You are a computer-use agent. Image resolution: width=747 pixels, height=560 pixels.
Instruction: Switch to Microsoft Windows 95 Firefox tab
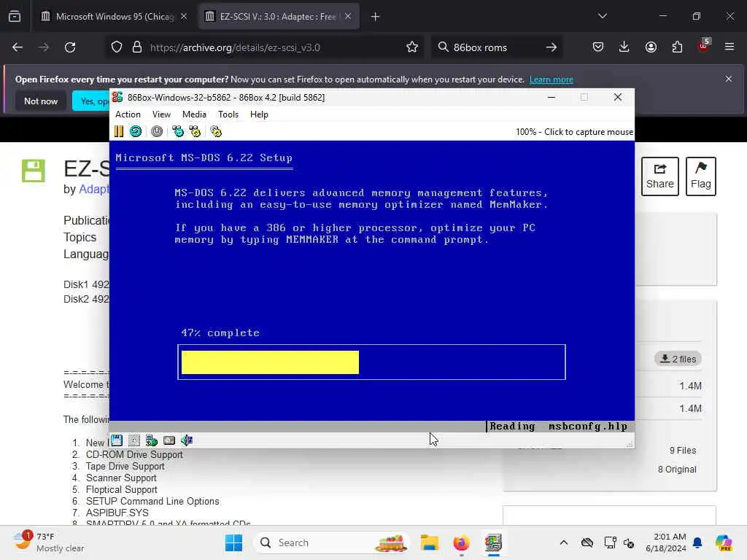pos(113,17)
